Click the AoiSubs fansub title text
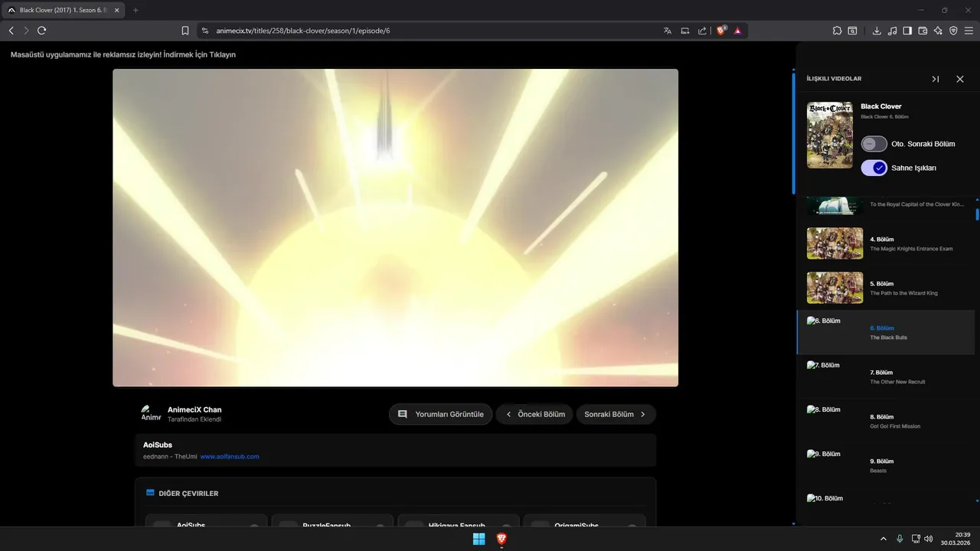Screen dimensions: 980x551 [158, 445]
